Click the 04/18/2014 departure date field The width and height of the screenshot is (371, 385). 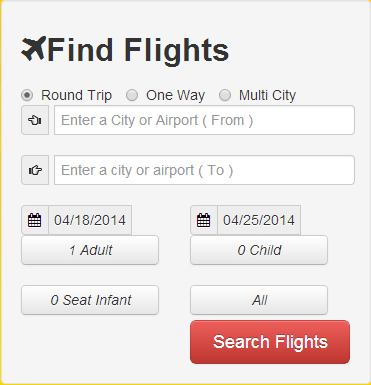coord(90,220)
